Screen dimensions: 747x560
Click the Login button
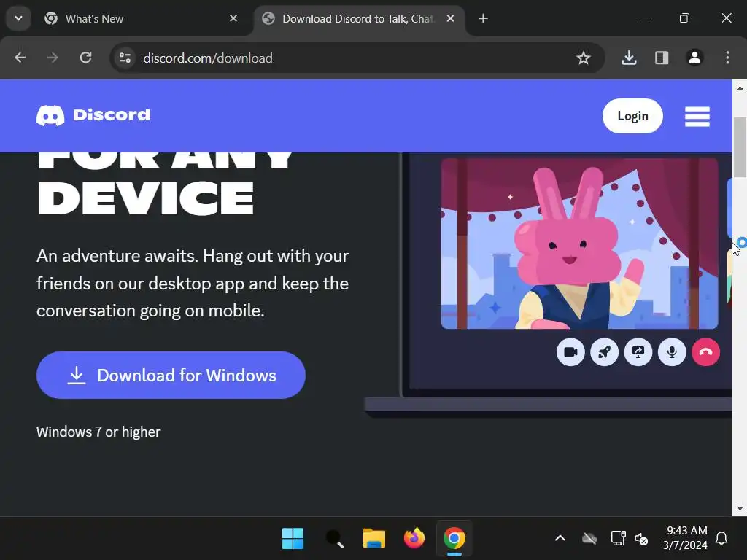tap(632, 116)
